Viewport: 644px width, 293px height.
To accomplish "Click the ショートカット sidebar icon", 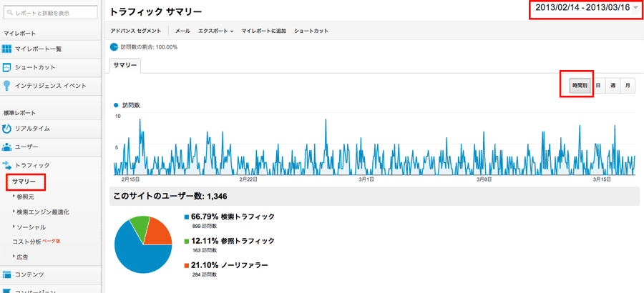I will (6, 67).
